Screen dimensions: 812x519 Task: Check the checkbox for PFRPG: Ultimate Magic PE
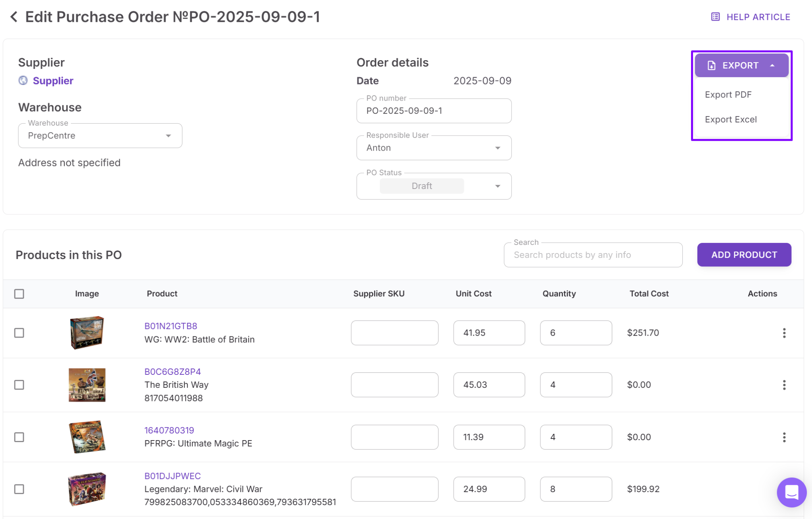point(19,437)
